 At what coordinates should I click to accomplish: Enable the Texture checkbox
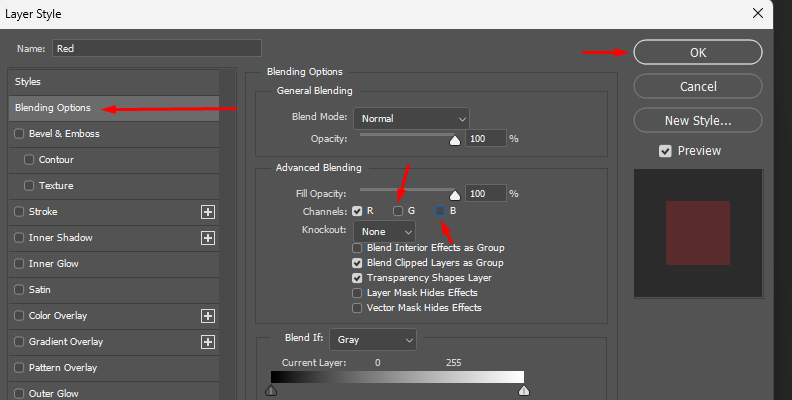click(x=29, y=186)
